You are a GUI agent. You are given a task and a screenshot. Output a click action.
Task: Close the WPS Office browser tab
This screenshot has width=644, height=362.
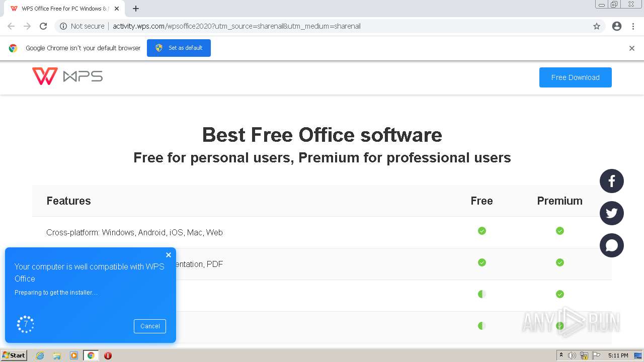117,9
